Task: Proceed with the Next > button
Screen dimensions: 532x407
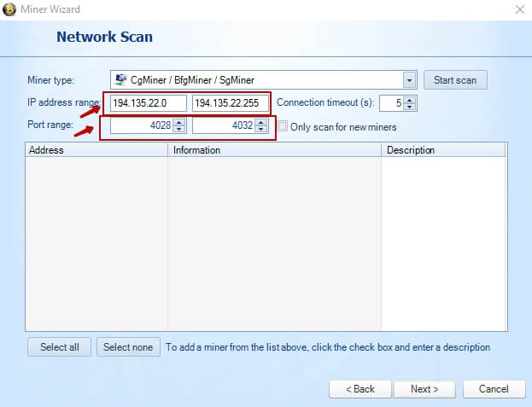Action: pos(424,389)
